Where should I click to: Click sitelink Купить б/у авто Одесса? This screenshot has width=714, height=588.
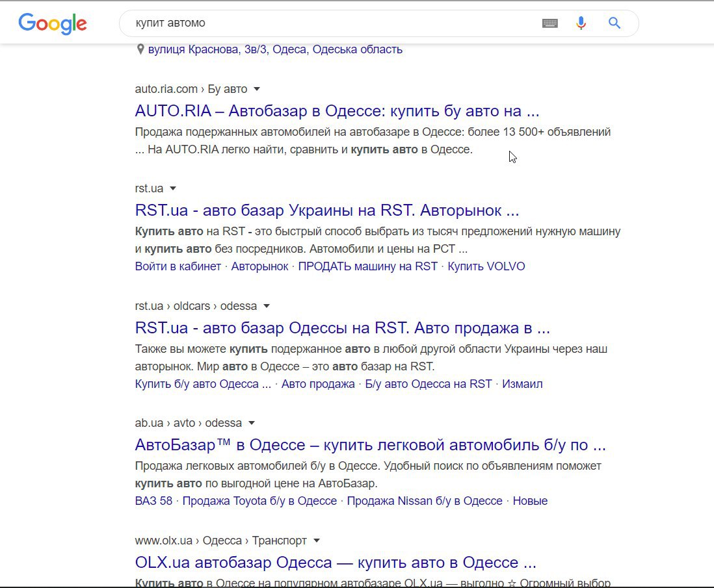[203, 383]
